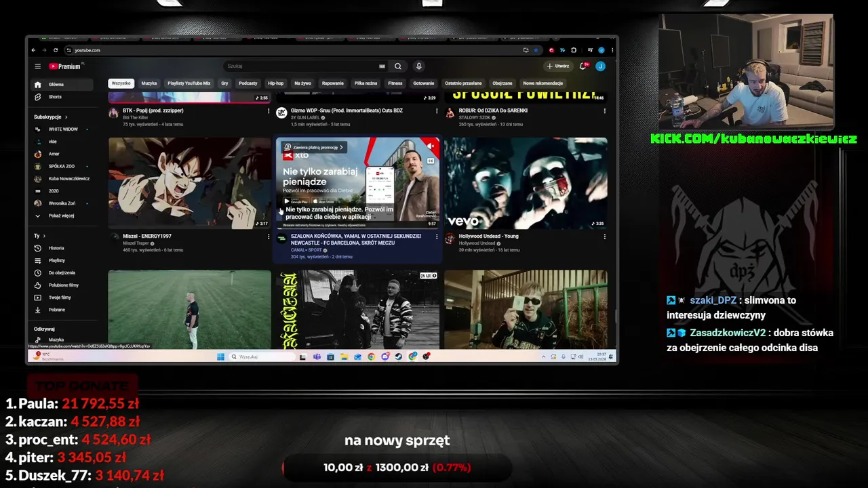
Task: Expand the Subskrypcje section chevron
Action: coord(66,117)
